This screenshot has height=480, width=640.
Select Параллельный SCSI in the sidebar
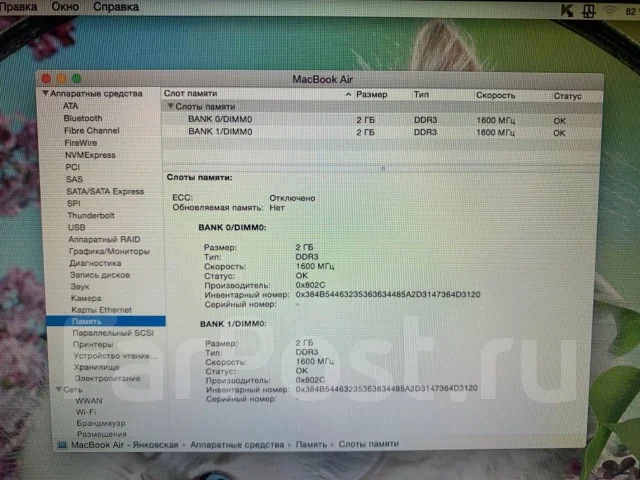click(x=113, y=333)
